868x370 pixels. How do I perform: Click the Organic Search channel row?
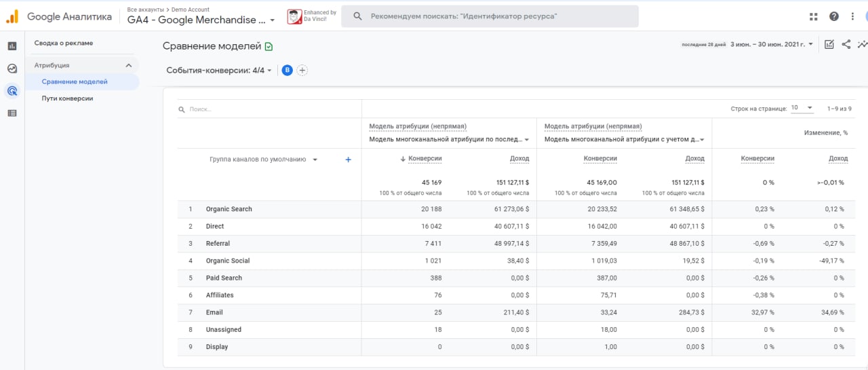[x=229, y=209]
